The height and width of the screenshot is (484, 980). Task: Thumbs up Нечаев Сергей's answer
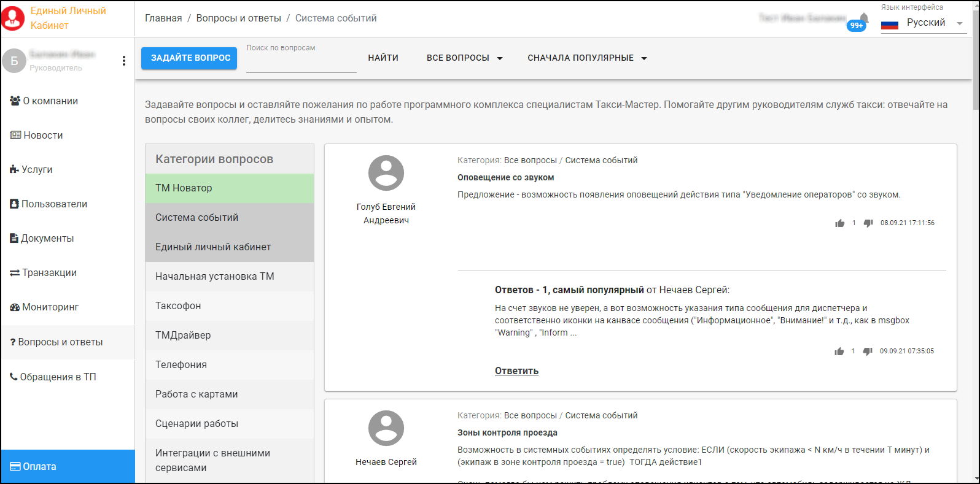[839, 351]
